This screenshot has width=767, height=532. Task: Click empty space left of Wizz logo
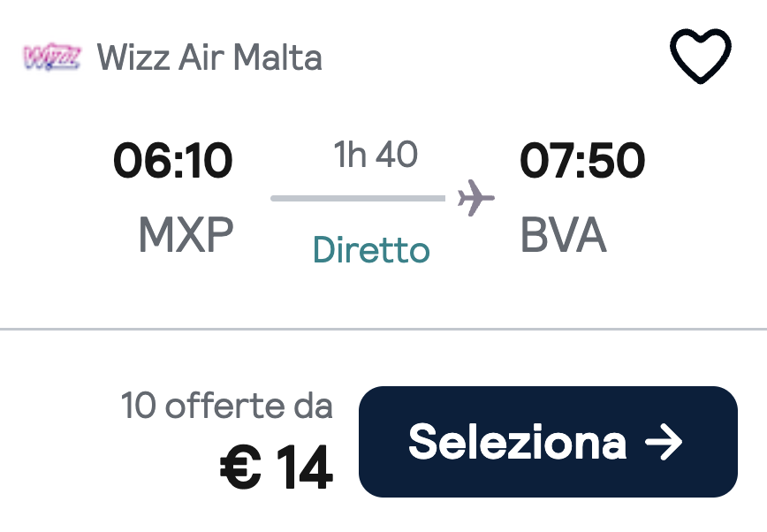[x=11, y=57]
